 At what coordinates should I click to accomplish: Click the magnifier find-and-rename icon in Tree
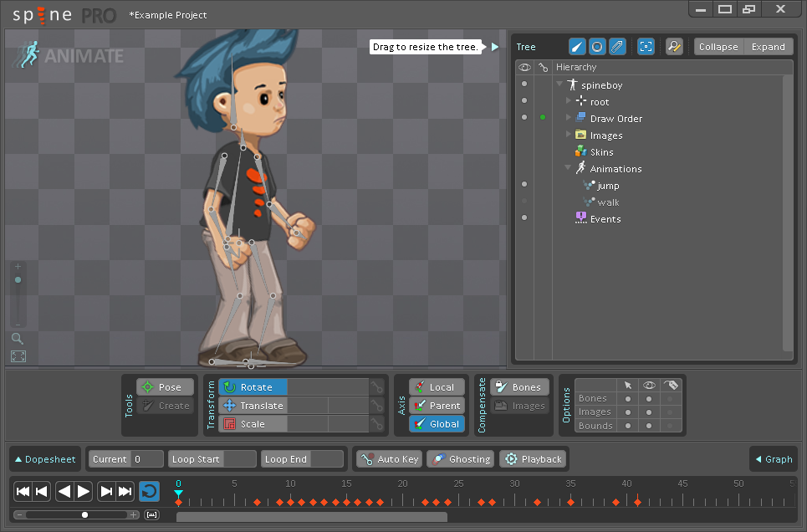tap(673, 47)
